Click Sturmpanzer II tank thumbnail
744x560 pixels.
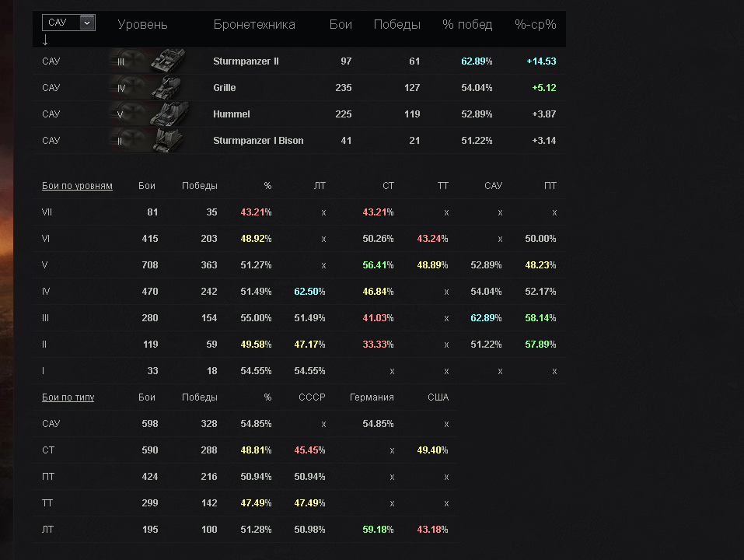point(169,61)
